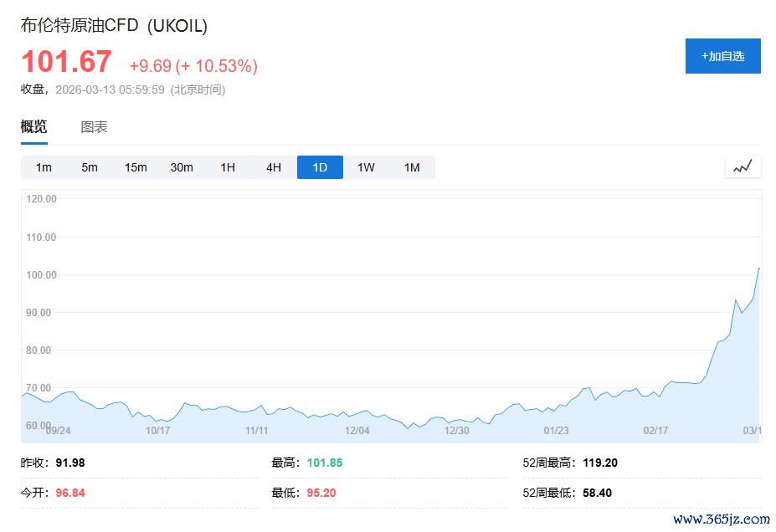
Task: Switch to the 概览 tab
Action: point(34,127)
